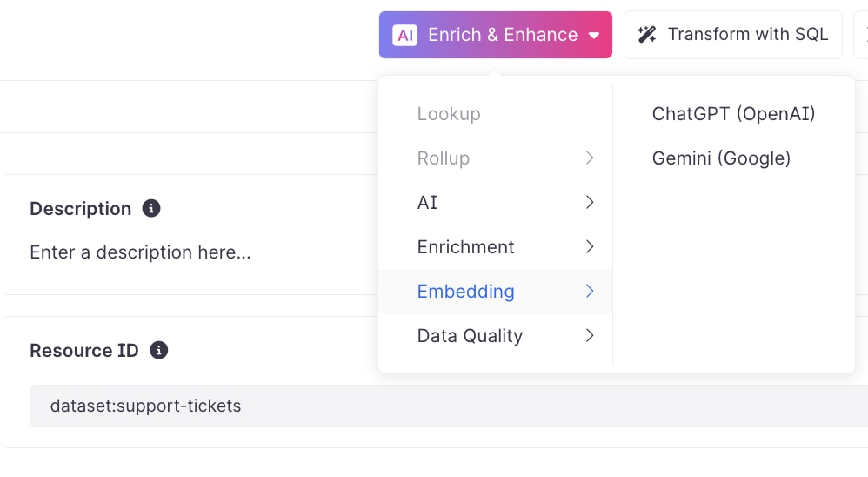This screenshot has height=477, width=868.
Task: Expand the Enrichment submenu chevron
Action: tap(590, 247)
